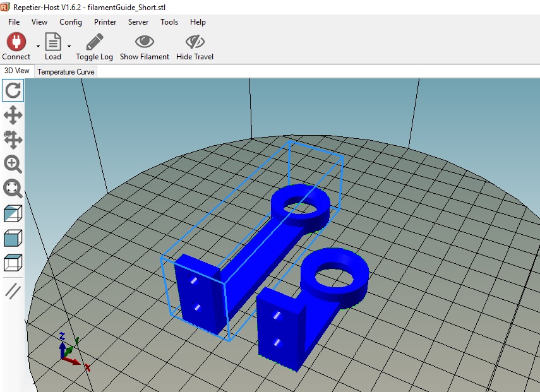Open the Config menu

[71, 22]
